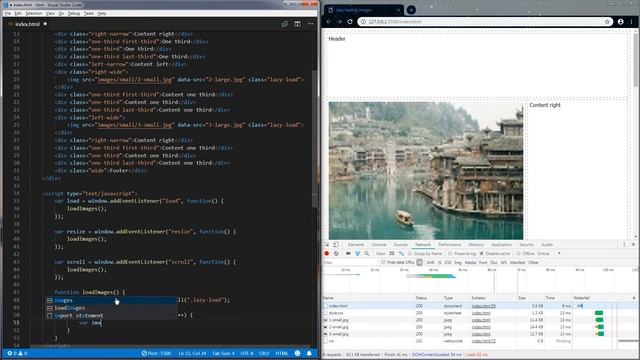This screenshot has width=640, height=360.
Task: Switch to the Elements DevTools tab
Action: [x=356, y=245]
